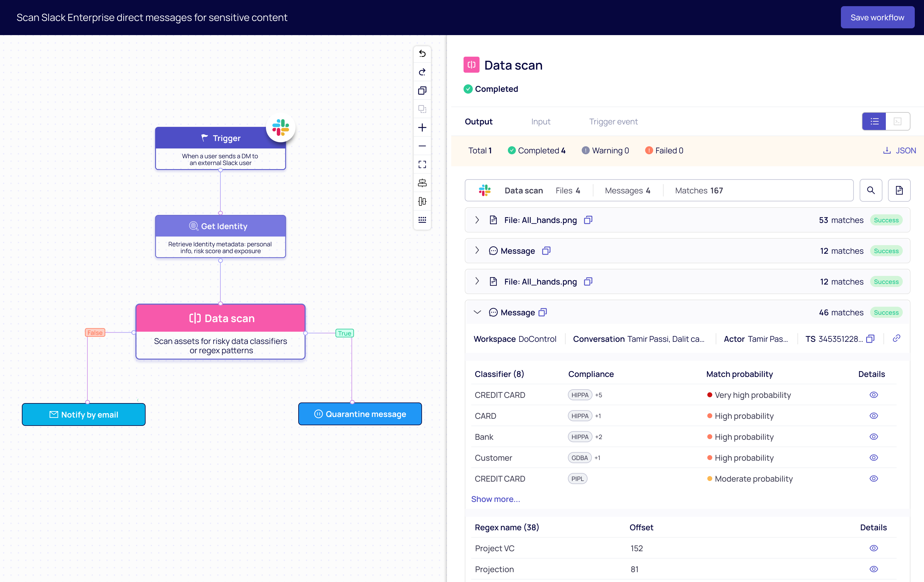Expand the All_hands.png row with 12 matches

[x=477, y=281]
